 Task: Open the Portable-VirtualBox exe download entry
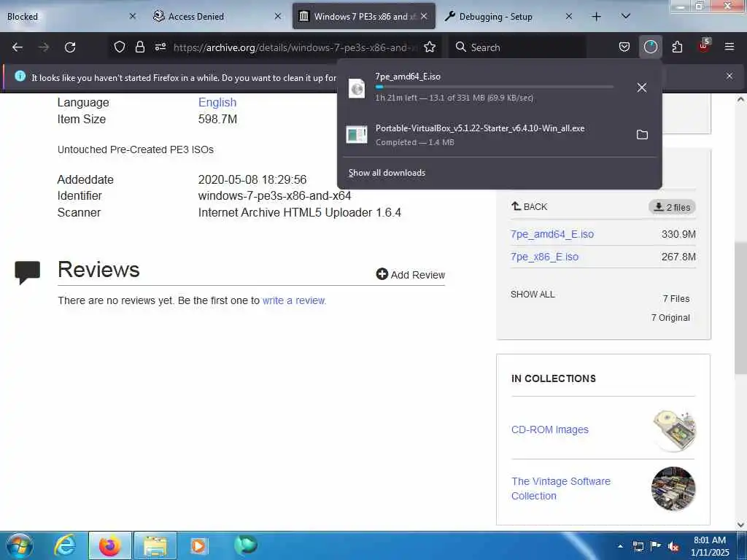[x=485, y=135]
